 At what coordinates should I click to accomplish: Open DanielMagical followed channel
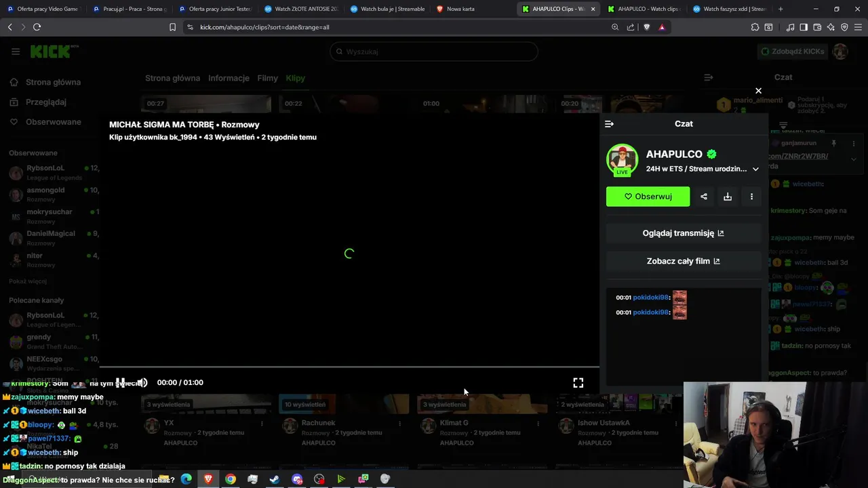[52, 237]
